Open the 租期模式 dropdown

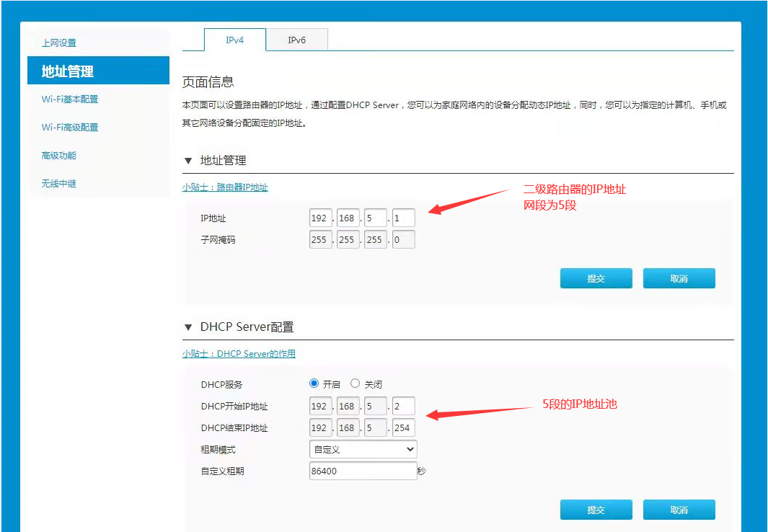tap(363, 449)
